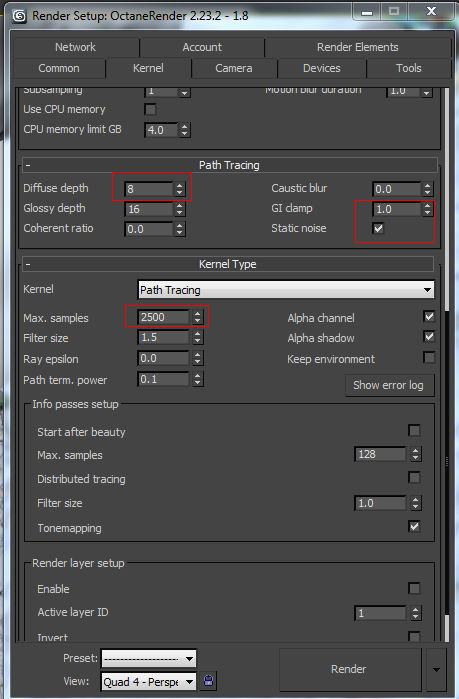The height and width of the screenshot is (699, 459).
Task: Click the OctaneRender title bar app icon
Action: click(x=19, y=16)
